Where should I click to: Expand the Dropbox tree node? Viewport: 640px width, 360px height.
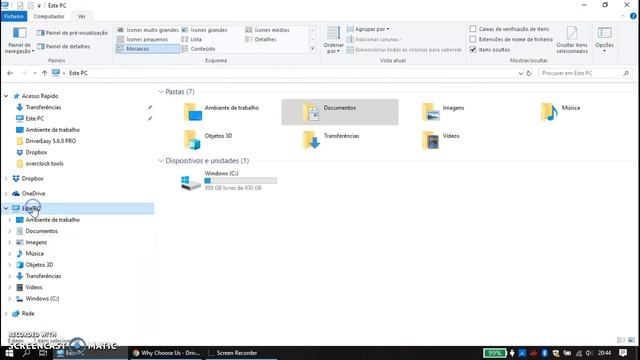click(6, 179)
